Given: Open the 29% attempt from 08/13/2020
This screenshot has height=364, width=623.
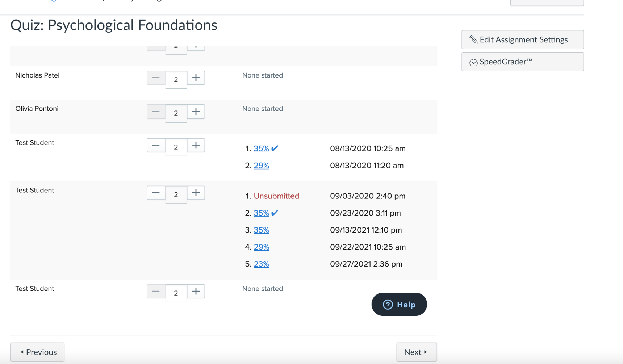Looking at the screenshot, I should point(262,165).
